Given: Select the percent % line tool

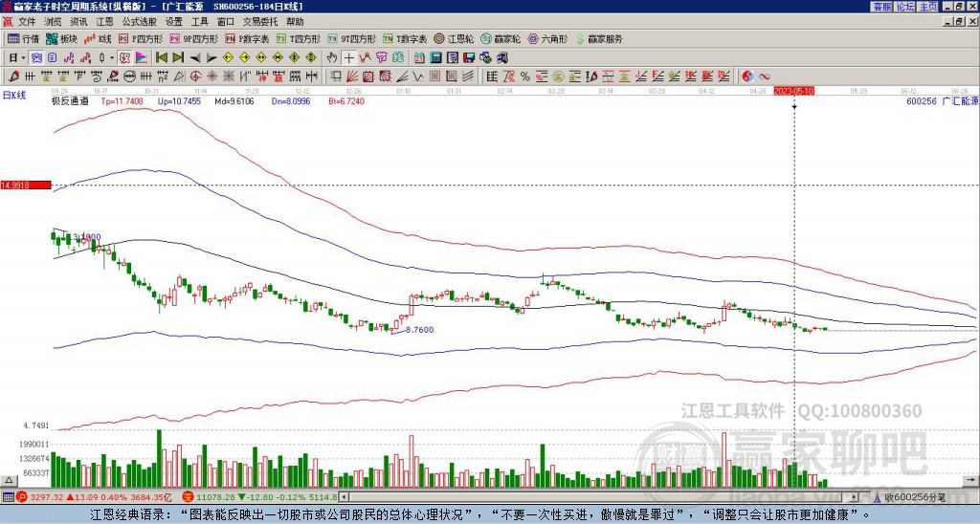Looking at the screenshot, I should pyautogui.click(x=525, y=76).
